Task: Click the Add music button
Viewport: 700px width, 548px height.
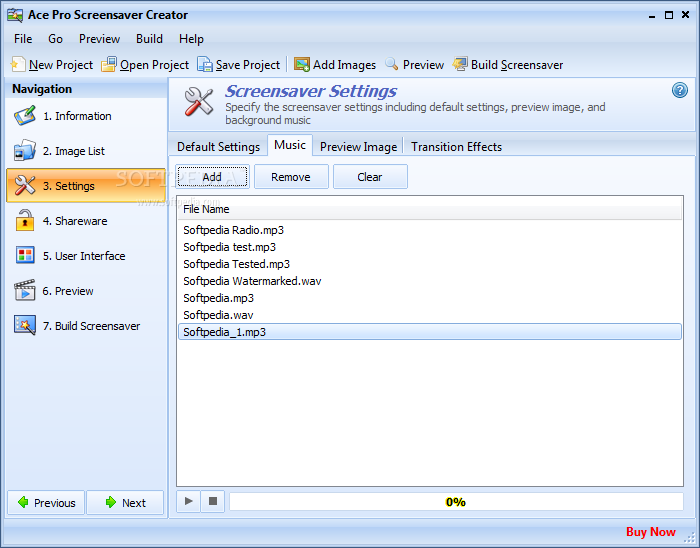Action: (x=212, y=177)
